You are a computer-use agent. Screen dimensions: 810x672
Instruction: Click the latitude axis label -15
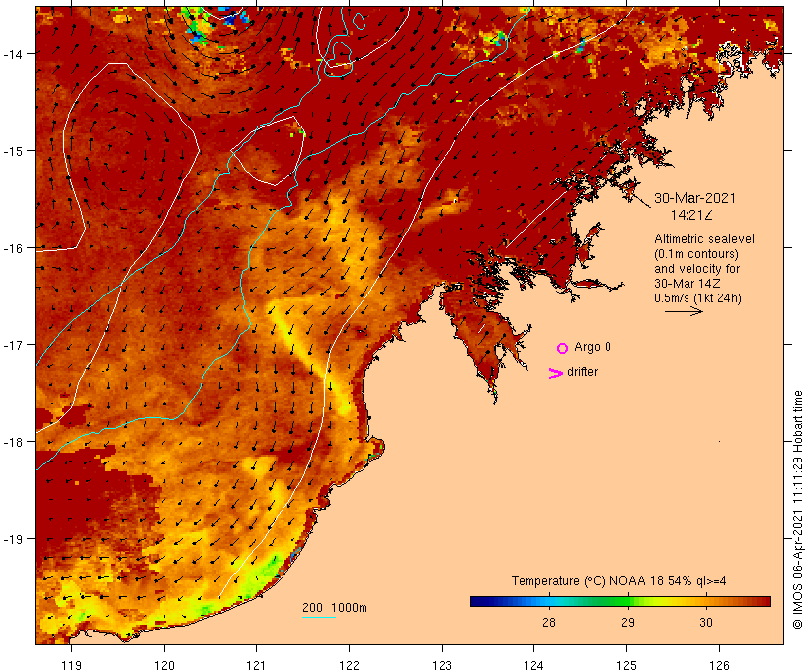(x=12, y=151)
